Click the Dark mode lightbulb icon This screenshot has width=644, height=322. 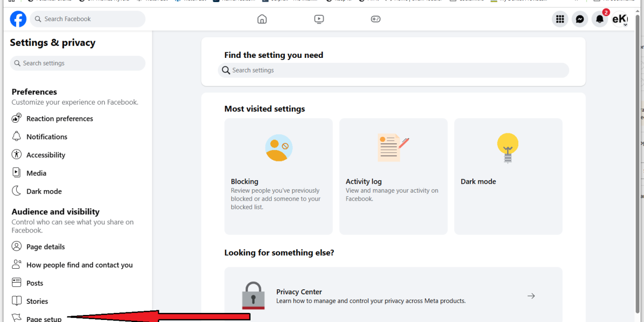point(508,147)
